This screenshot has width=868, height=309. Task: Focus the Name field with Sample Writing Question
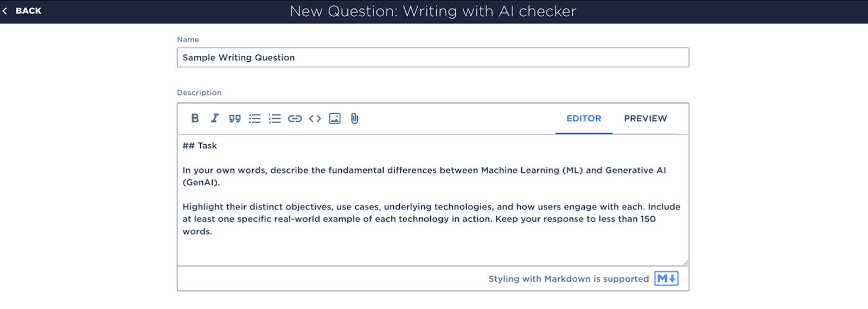pyautogui.click(x=433, y=57)
